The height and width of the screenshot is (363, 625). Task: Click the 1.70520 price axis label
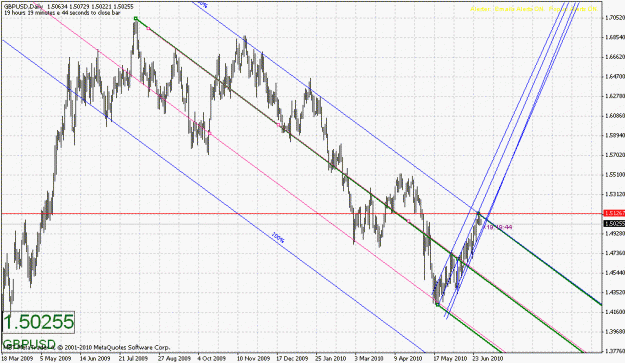point(615,18)
